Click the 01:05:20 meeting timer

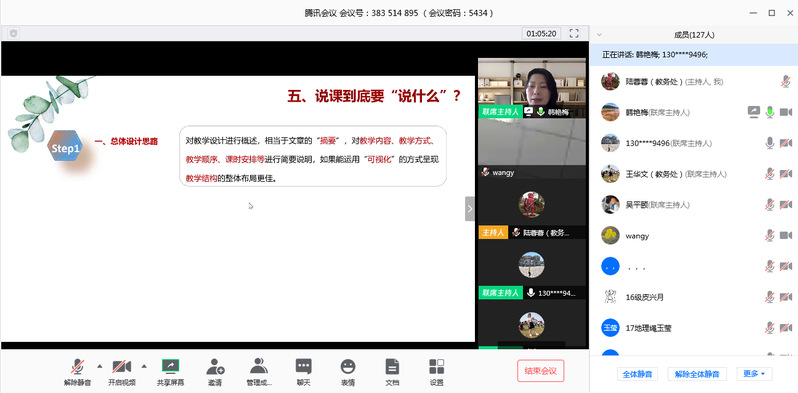pyautogui.click(x=541, y=34)
